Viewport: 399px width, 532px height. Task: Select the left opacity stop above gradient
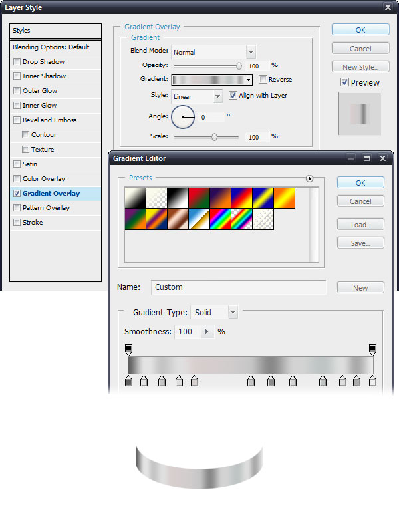pos(128,350)
